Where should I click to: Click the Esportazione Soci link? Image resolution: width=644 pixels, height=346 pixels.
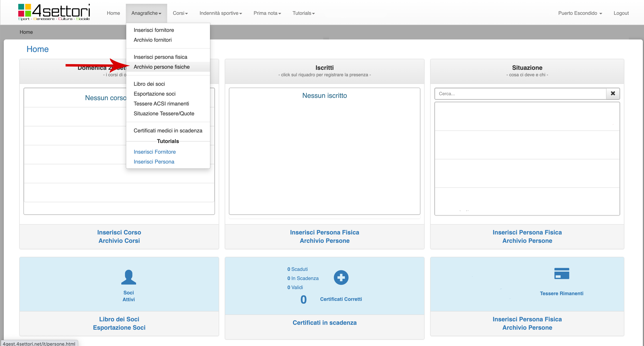(x=119, y=327)
